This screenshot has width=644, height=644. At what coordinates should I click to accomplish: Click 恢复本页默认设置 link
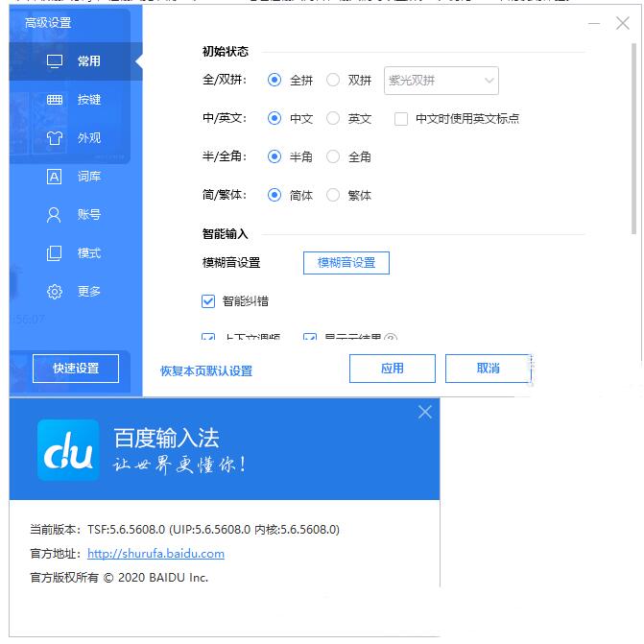[x=206, y=371]
